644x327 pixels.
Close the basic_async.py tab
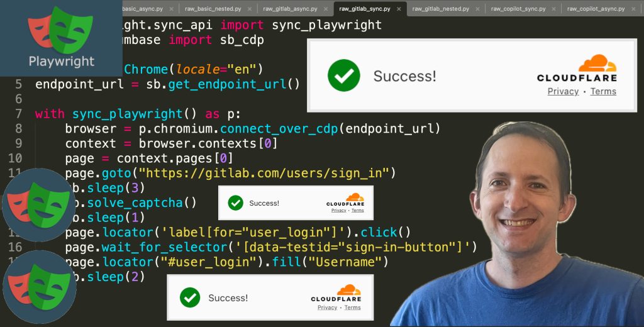click(x=171, y=9)
